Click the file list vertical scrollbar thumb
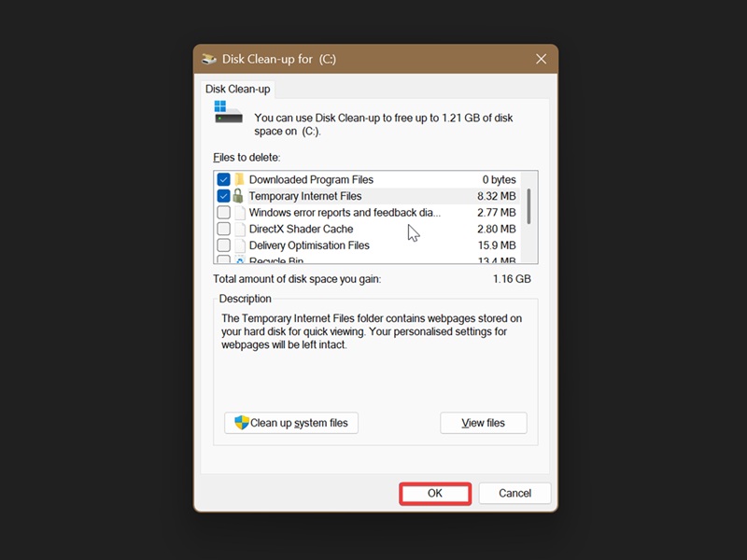Screen dimensions: 747x560 tap(529, 206)
